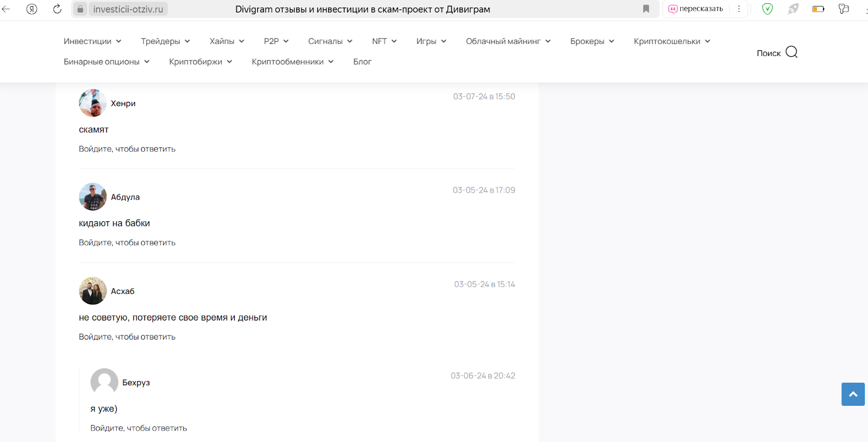Expand the P2P menu

(x=276, y=41)
